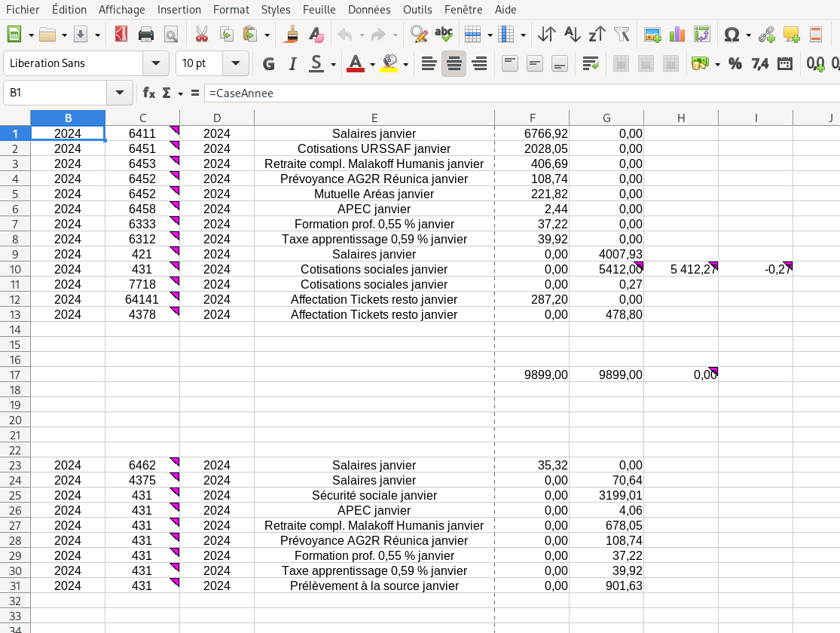Viewport: 840px width, 633px height.
Task: Insert special character with omega icon
Action: 731,35
